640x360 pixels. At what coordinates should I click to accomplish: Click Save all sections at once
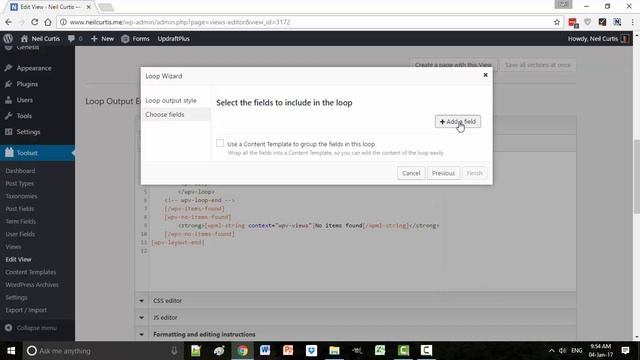(538, 65)
